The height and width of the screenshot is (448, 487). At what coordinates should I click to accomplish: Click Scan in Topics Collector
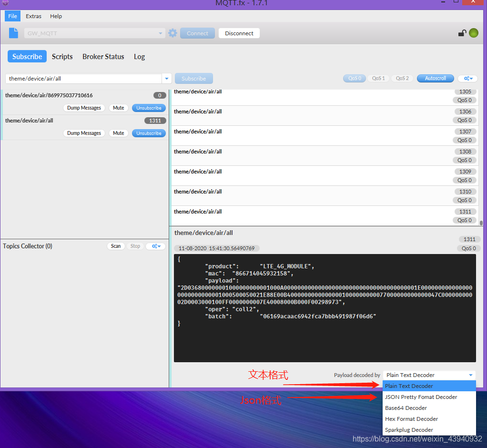tap(116, 246)
